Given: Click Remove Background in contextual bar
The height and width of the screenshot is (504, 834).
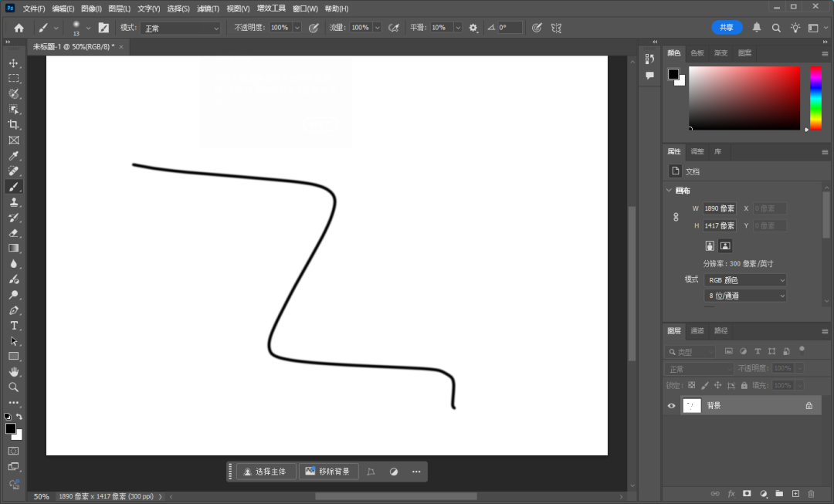Looking at the screenshot, I should click(329, 472).
